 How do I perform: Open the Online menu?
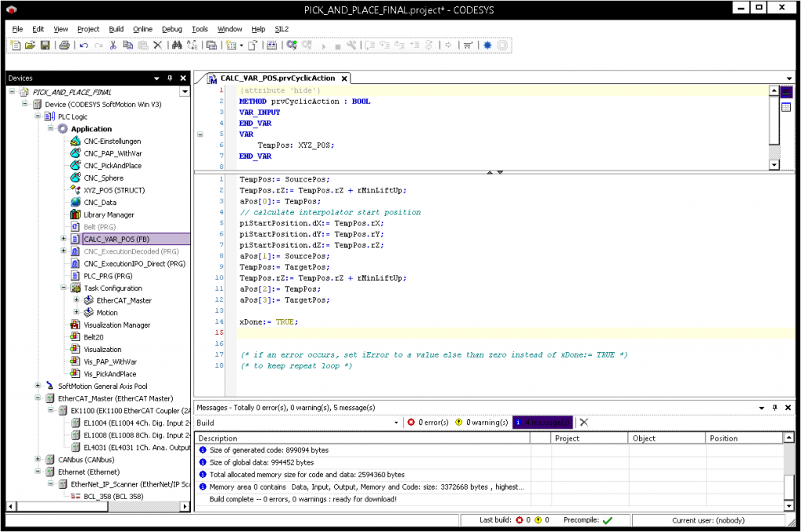coord(142,29)
